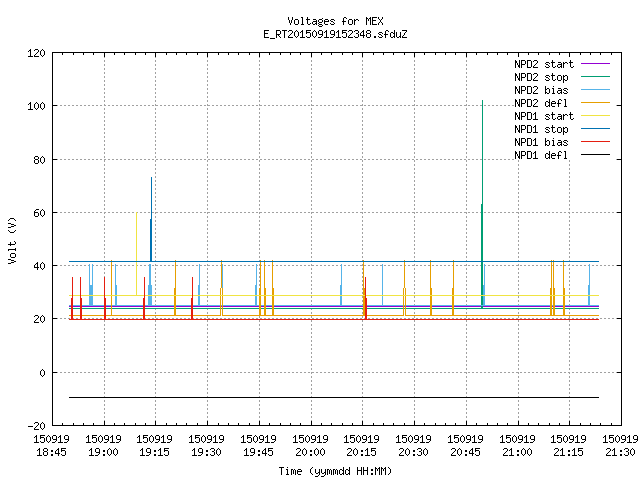This screenshot has height=480, width=640.
Task: Click the x-axis tick label 19:00
Action: 103,452
